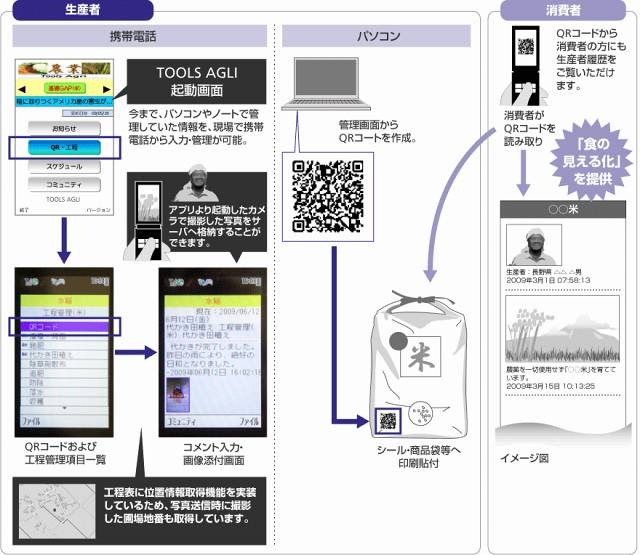Image resolution: width=640 pixels, height=555 pixels.
Task: Click the farmer photo on the consumer page
Action: tap(534, 245)
